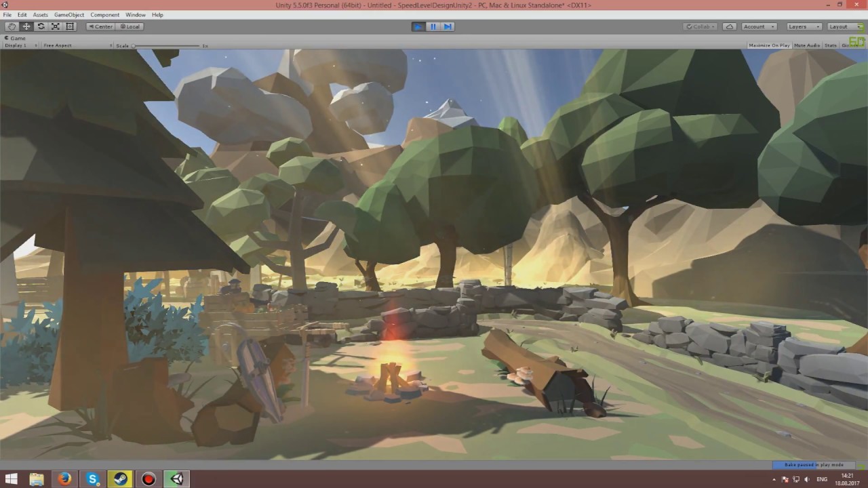Select the Rotate tool
The width and height of the screenshot is (868, 488).
pos(41,26)
